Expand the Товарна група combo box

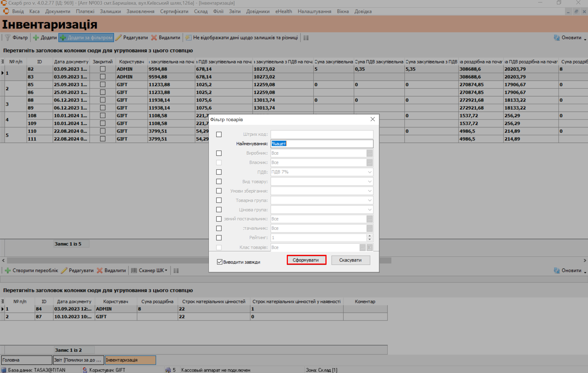point(370,200)
